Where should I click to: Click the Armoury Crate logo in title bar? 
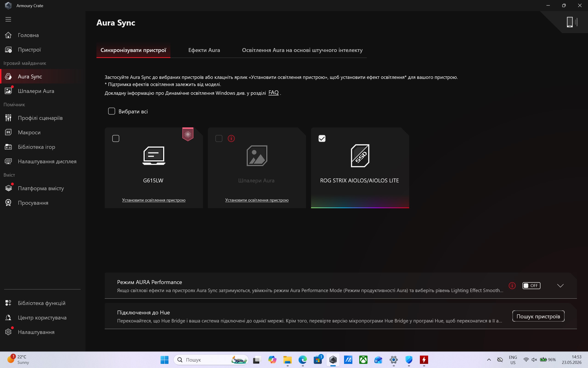(x=8, y=5)
